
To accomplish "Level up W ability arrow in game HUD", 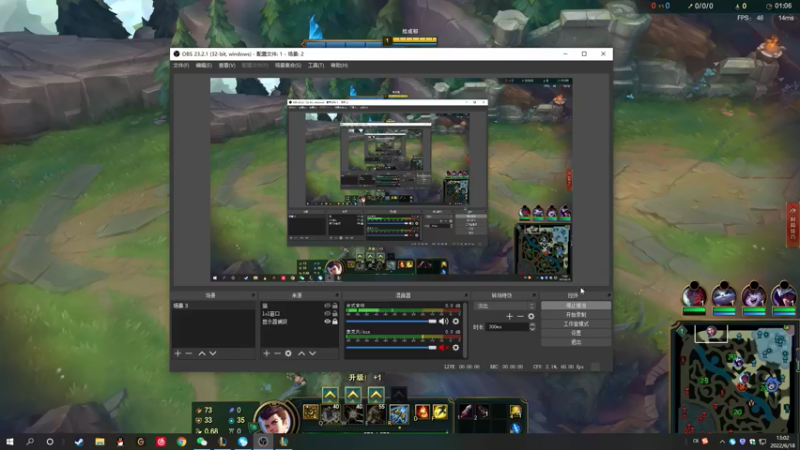I will coord(353,394).
